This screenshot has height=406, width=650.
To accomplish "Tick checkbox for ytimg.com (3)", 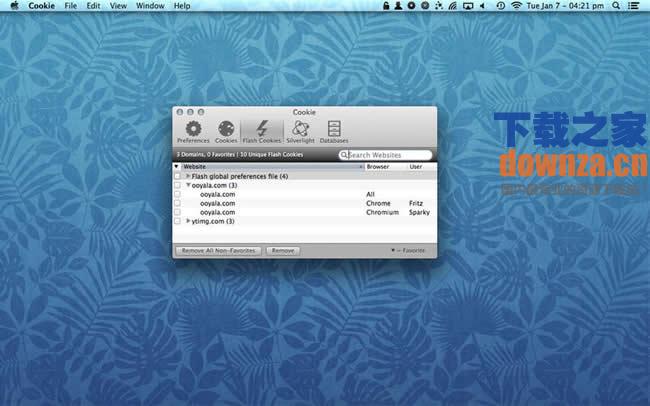I will pos(177,221).
